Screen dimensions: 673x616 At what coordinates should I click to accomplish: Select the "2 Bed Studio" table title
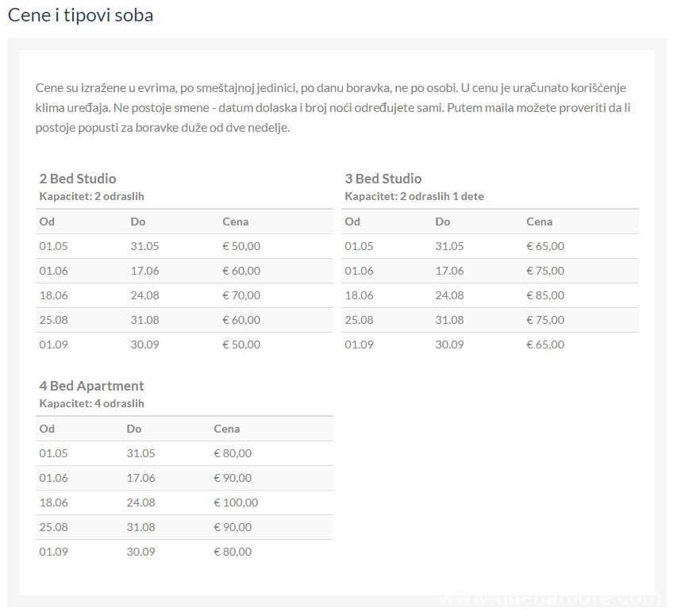[78, 179]
